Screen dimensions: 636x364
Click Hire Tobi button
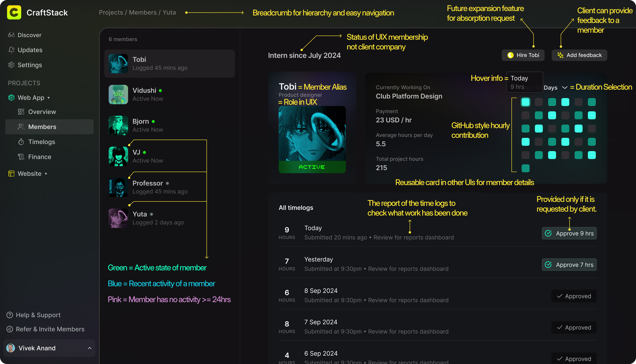pyautogui.click(x=523, y=55)
